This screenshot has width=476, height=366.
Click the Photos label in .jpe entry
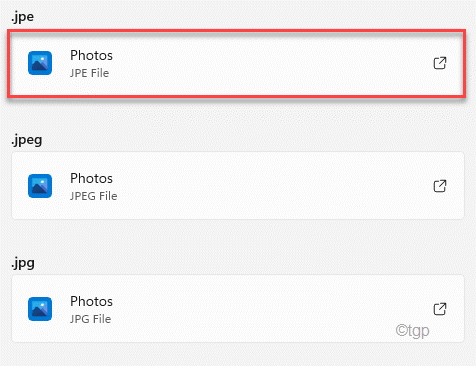[91, 55]
